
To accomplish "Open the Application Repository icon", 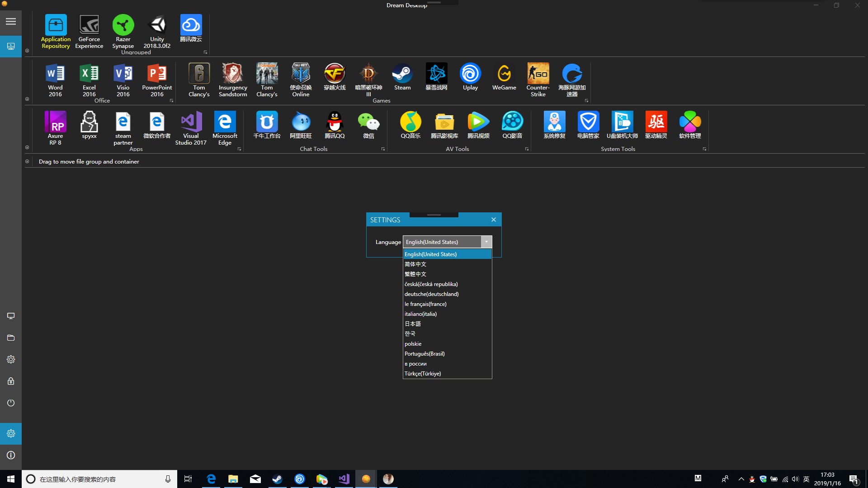I will tap(56, 31).
